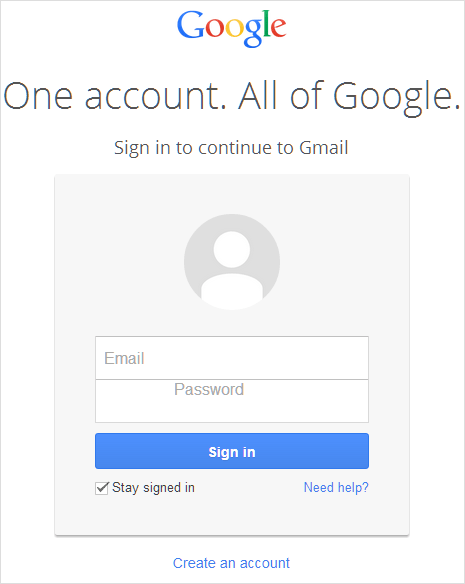Focus the Password input field

232,401
